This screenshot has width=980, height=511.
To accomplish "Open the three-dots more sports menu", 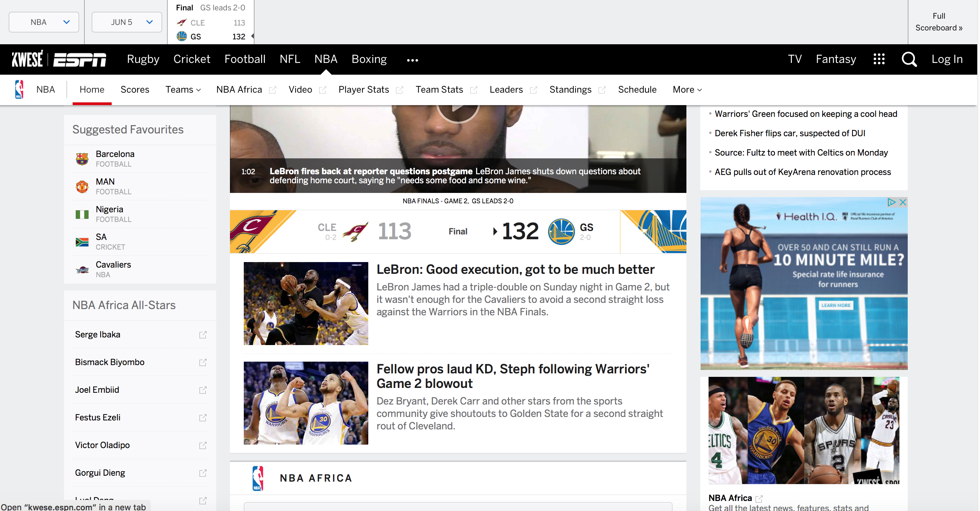I will coord(413,60).
